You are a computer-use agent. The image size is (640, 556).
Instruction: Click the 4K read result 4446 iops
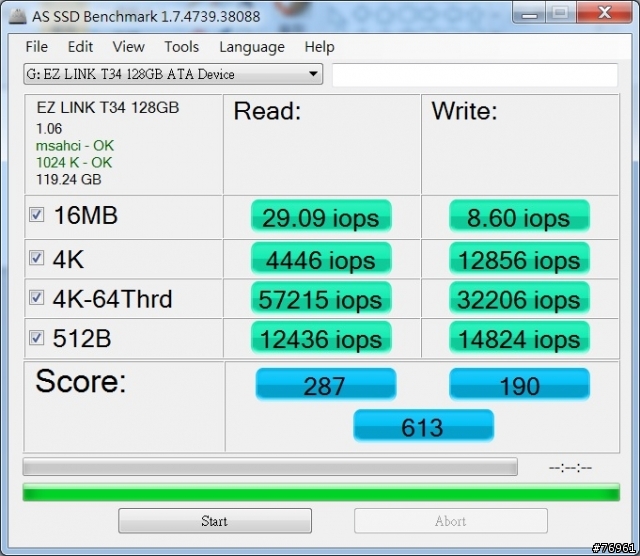click(321, 259)
